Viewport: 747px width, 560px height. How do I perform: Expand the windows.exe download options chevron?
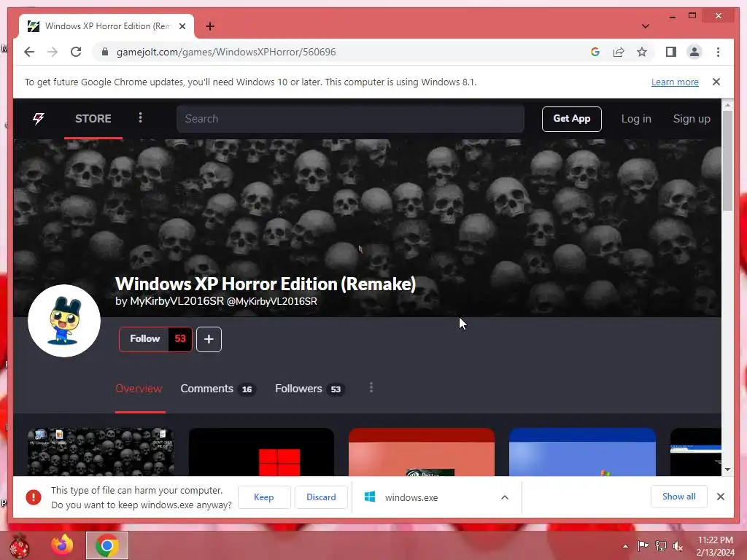505,497
